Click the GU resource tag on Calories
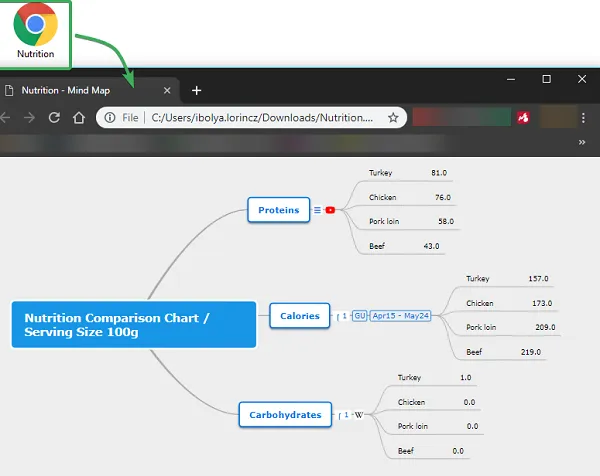600x476 pixels. point(360,316)
